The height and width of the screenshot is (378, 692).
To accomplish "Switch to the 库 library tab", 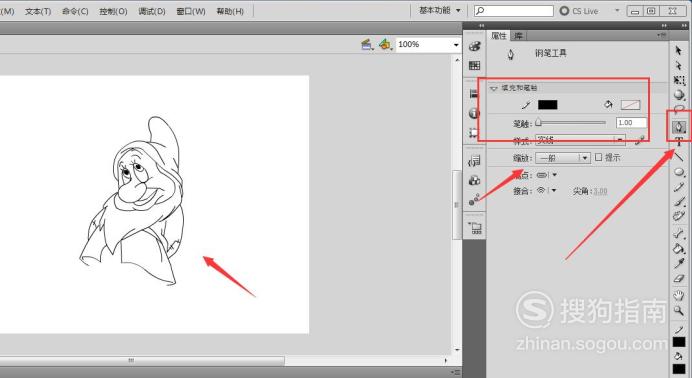I will [x=518, y=36].
